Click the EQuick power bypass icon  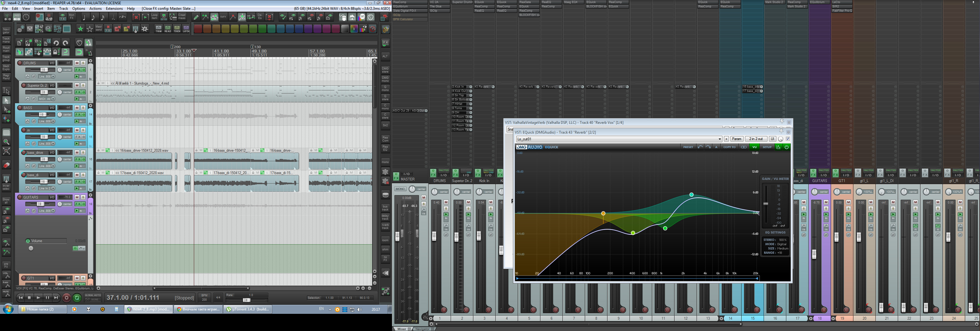tap(787, 147)
